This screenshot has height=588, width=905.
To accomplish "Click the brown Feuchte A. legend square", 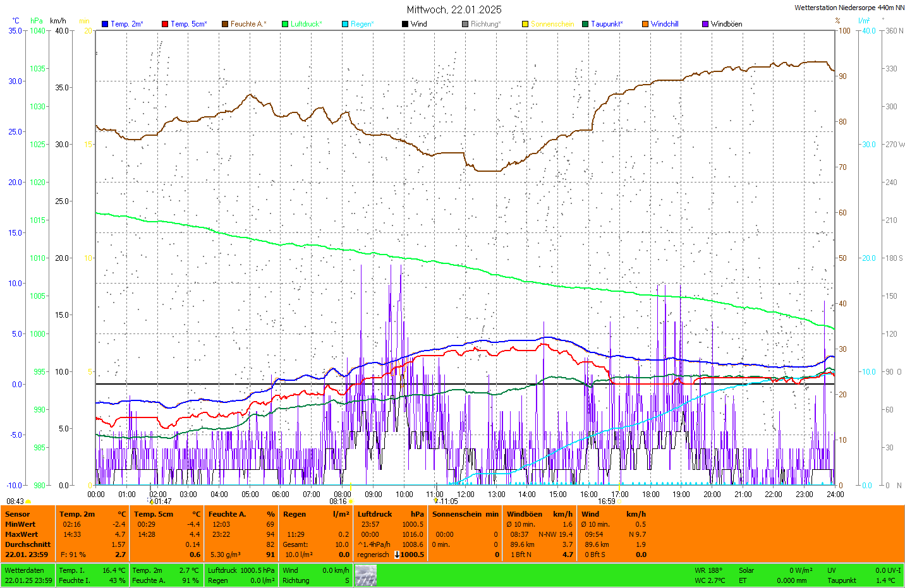I will [225, 24].
